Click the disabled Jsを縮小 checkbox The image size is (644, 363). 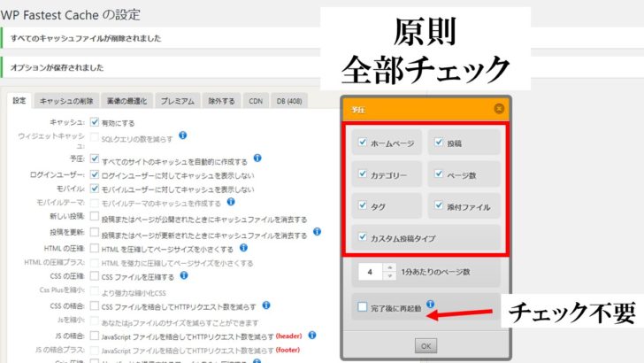pos(95,321)
